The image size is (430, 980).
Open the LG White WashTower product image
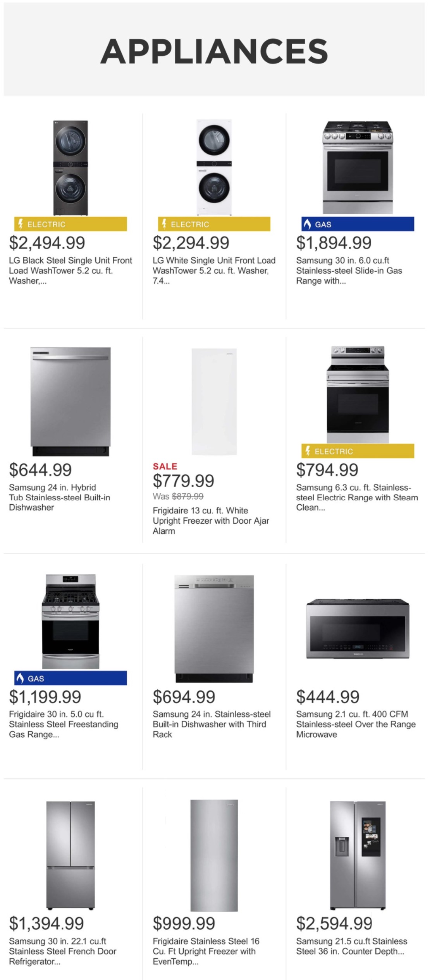(x=214, y=168)
